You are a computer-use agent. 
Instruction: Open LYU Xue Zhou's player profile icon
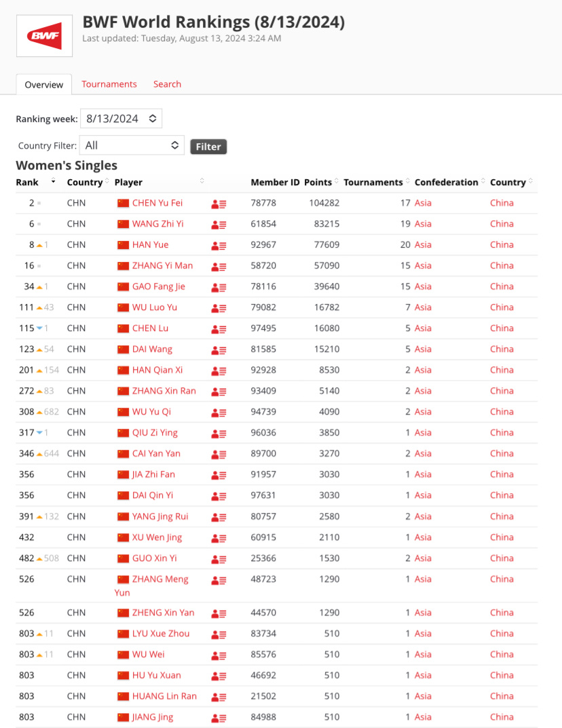pyautogui.click(x=219, y=634)
